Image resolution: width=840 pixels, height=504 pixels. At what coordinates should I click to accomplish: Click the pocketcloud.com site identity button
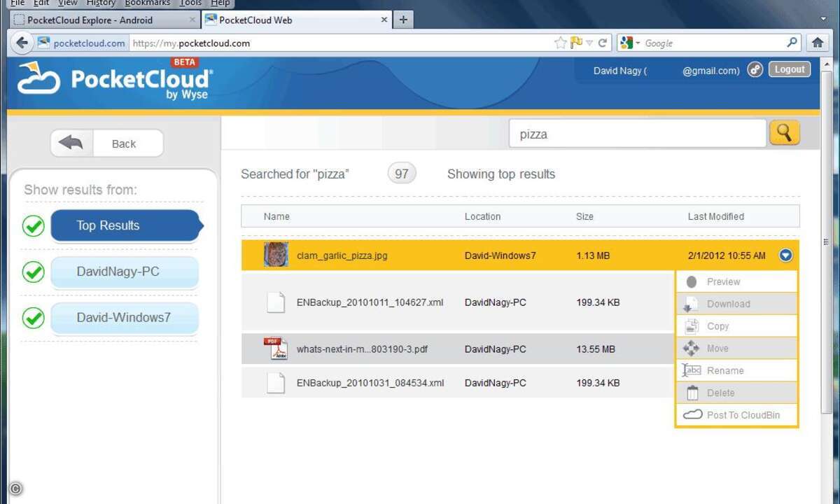[82, 43]
